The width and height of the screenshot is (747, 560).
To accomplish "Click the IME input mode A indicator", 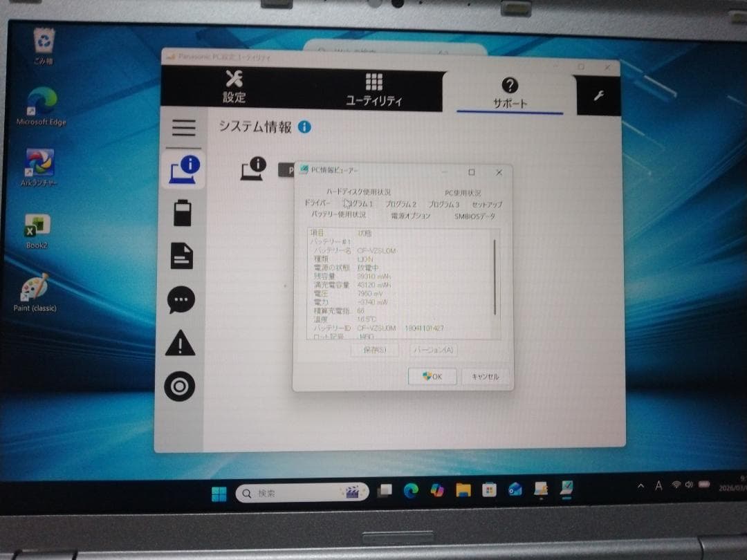I will coord(658,485).
